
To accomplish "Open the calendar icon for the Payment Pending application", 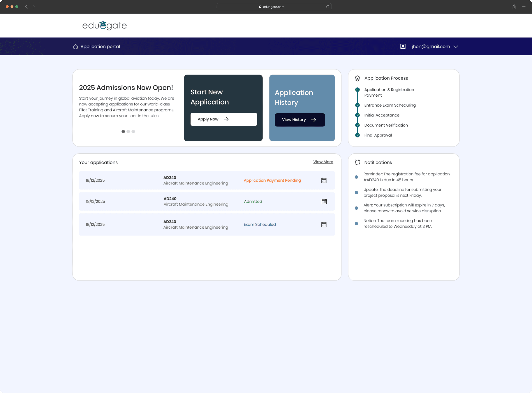I will 324,180.
